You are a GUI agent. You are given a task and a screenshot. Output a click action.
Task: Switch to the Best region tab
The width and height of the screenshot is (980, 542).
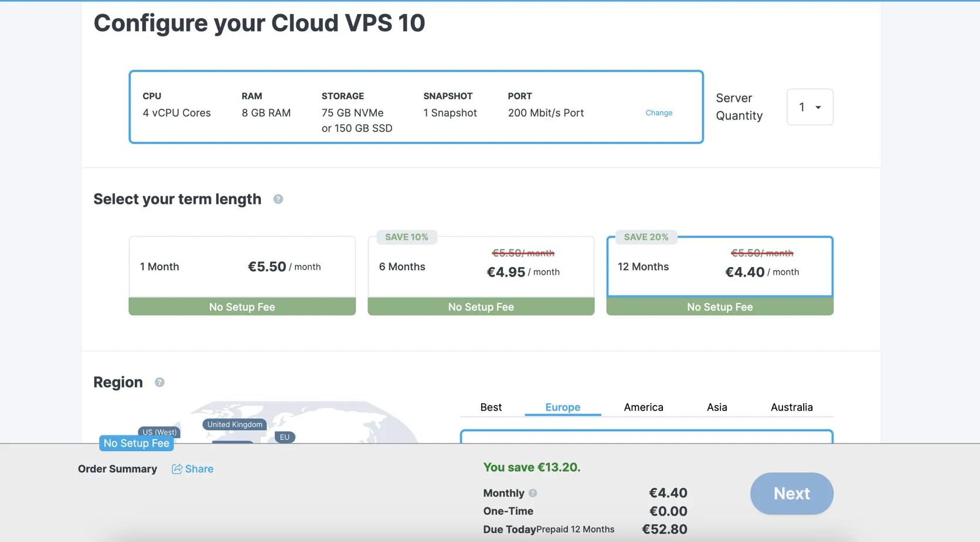(x=491, y=407)
